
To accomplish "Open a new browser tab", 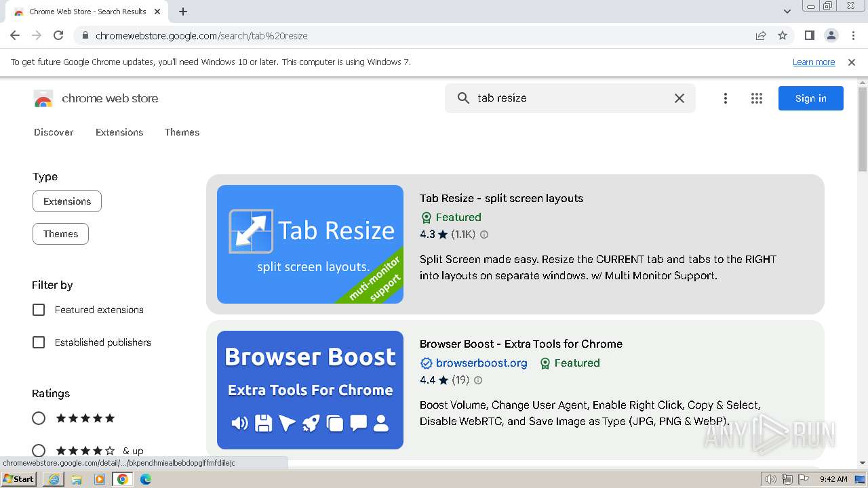I will click(183, 12).
